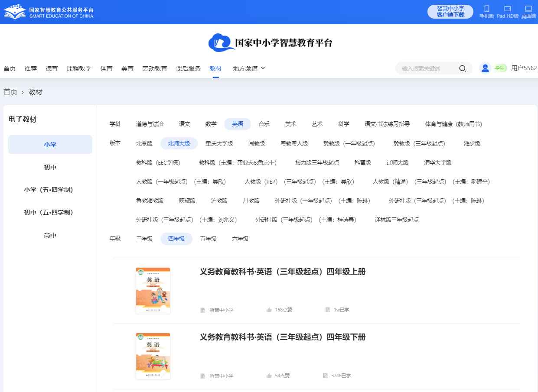Viewport: 538px width, 392px height.
Task: Select 初中（五•四学制） in the sidebar
Action: click(50, 212)
